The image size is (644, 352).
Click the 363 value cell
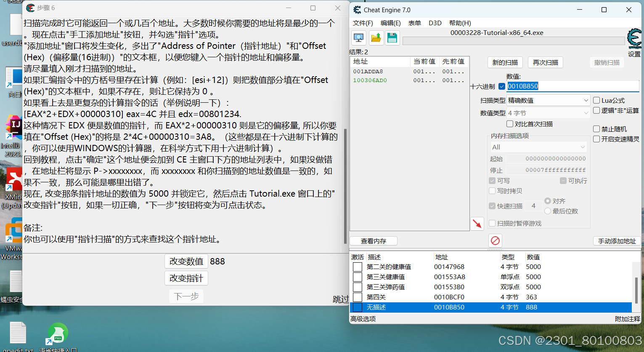click(x=532, y=297)
